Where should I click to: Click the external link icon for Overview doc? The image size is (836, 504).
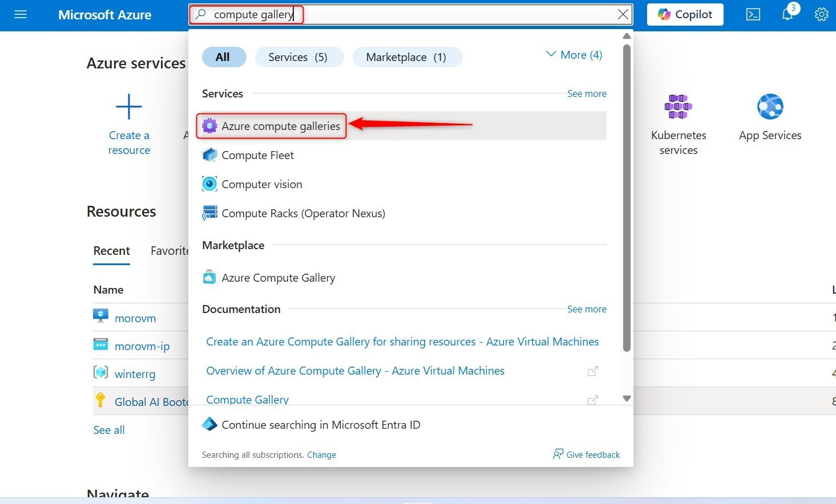(593, 371)
